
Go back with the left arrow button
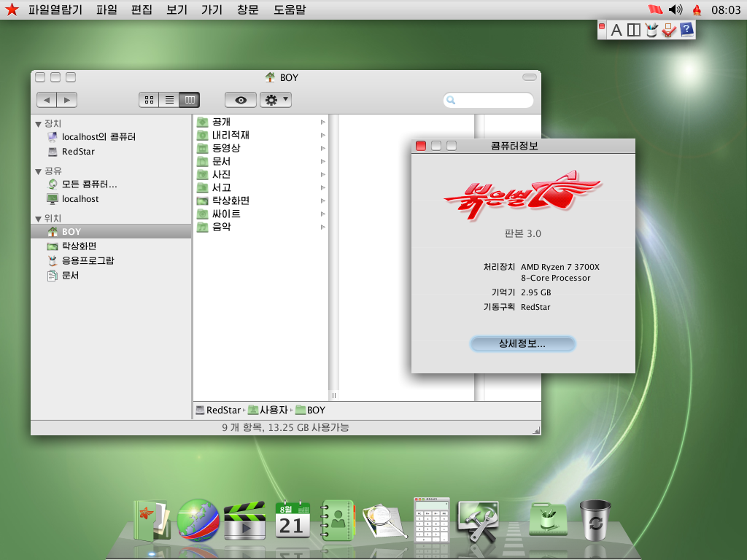click(x=47, y=100)
